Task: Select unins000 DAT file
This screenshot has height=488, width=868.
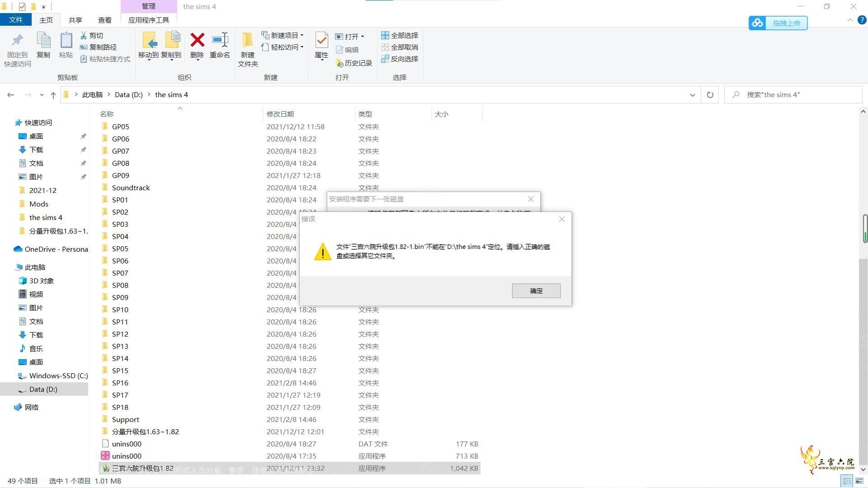Action: 127,444
